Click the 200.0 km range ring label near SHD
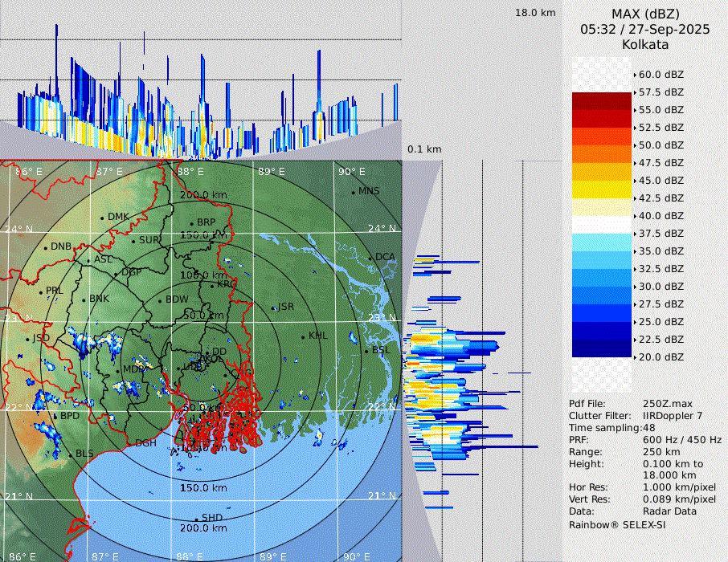Screen dimensions: 728x562 (x=203, y=528)
